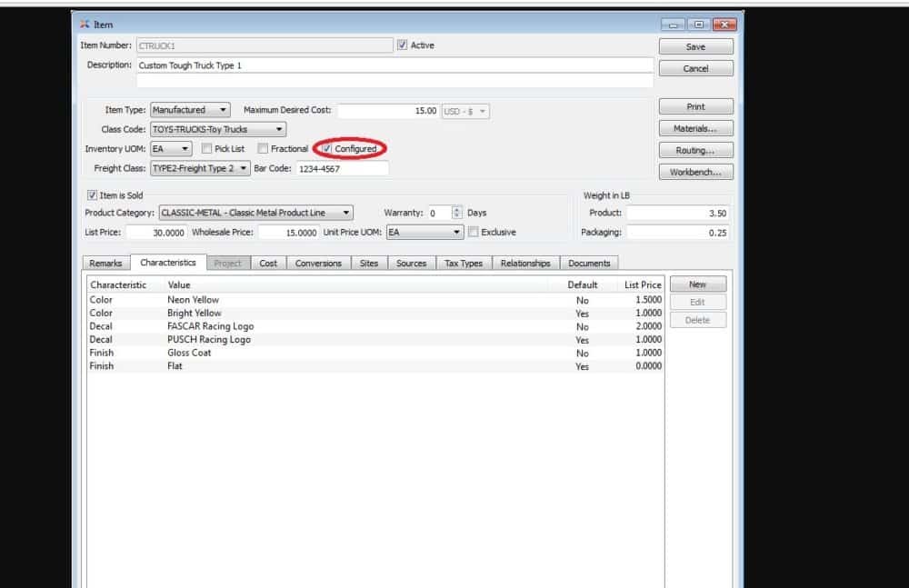Toggle the Active checkbox
The height and width of the screenshot is (588, 909).
tap(403, 45)
